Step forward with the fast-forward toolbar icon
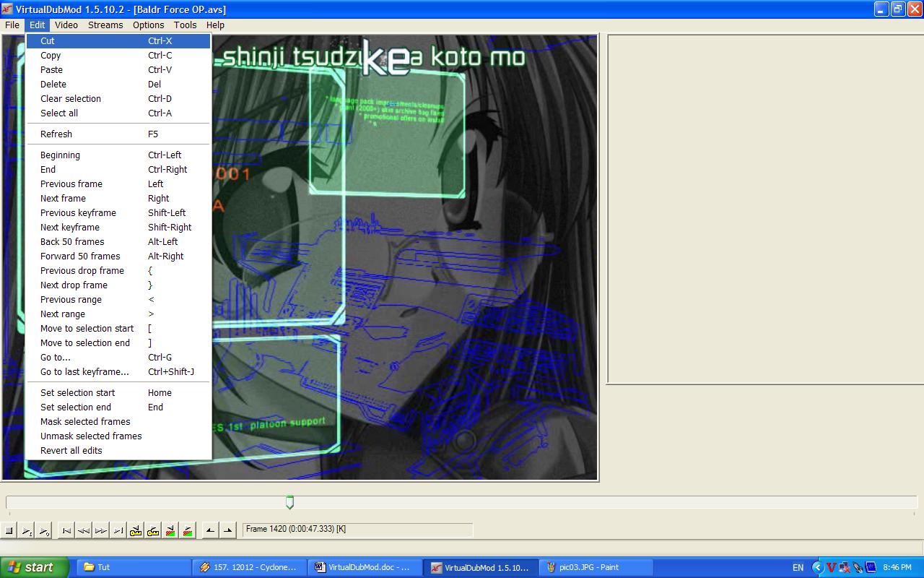The height and width of the screenshot is (578, 924). click(101, 531)
